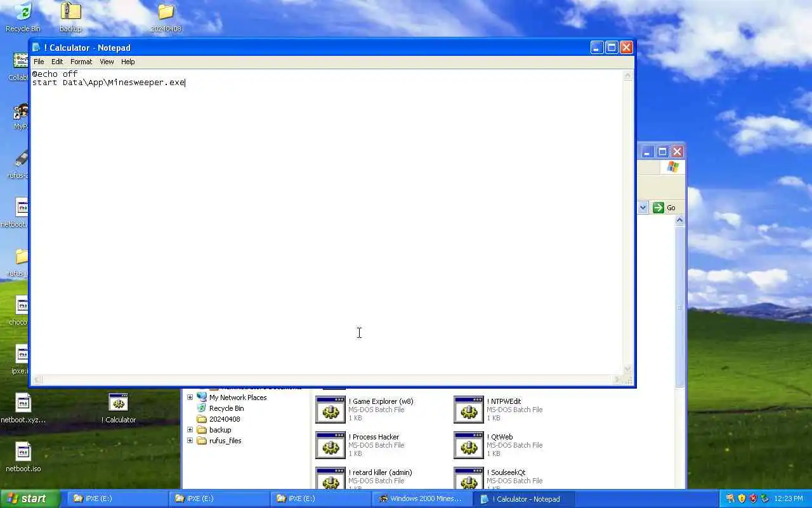Screen dimensions: 812x508
Task: Close the Explorer window behind Notepad
Action: tap(678, 152)
